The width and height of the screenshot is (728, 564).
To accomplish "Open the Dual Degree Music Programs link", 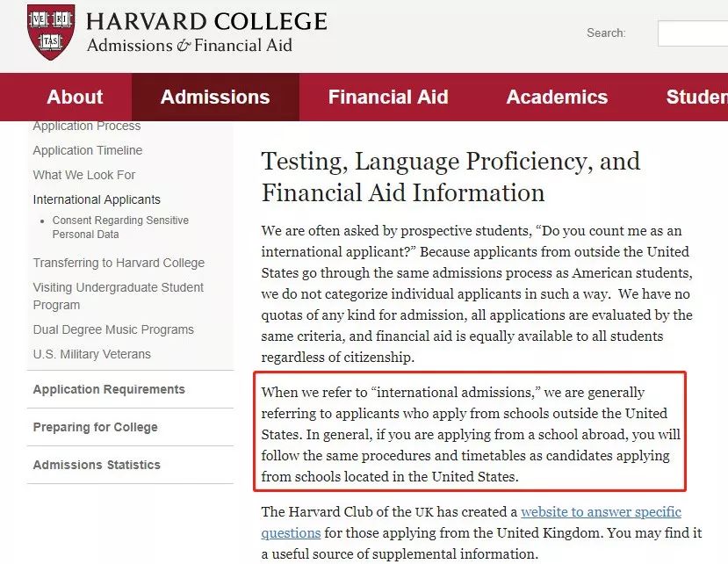I will point(113,329).
